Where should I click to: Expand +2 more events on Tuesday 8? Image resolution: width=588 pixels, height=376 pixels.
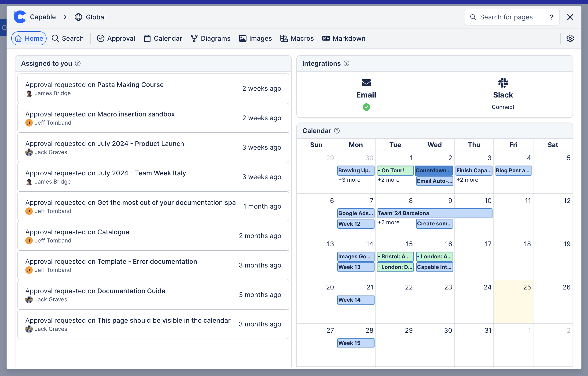pyautogui.click(x=389, y=222)
